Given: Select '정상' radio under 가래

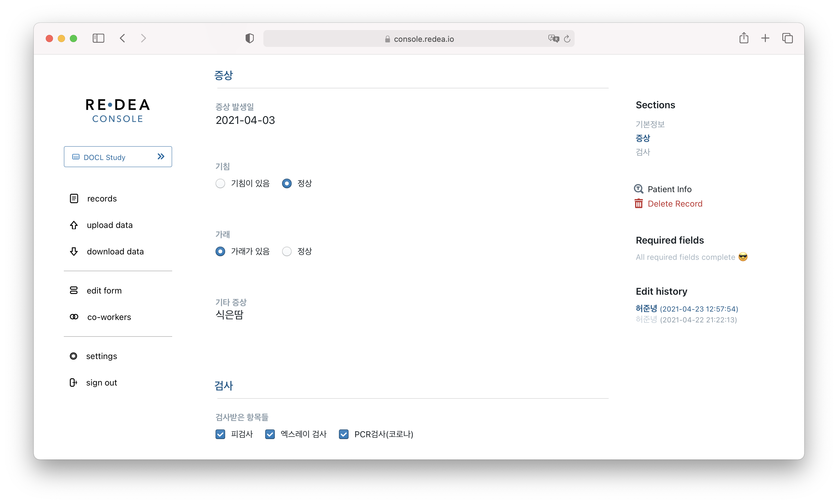Looking at the screenshot, I should tap(287, 252).
